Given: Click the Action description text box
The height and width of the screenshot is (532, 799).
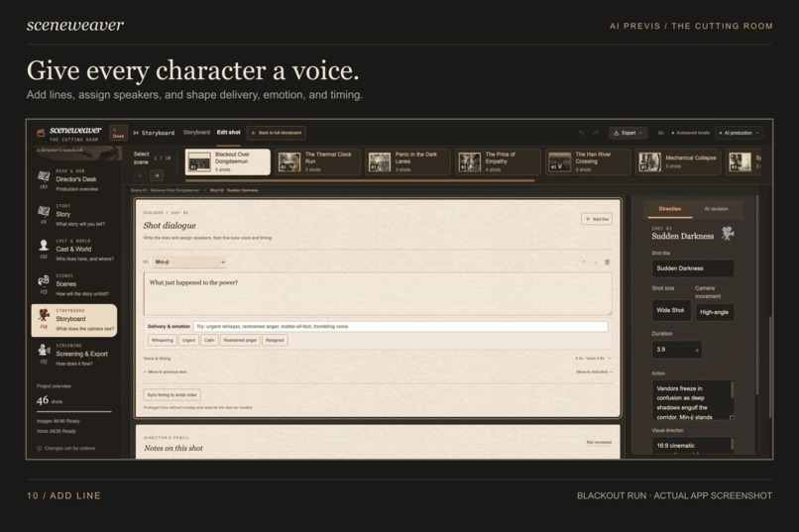Looking at the screenshot, I should 693,400.
